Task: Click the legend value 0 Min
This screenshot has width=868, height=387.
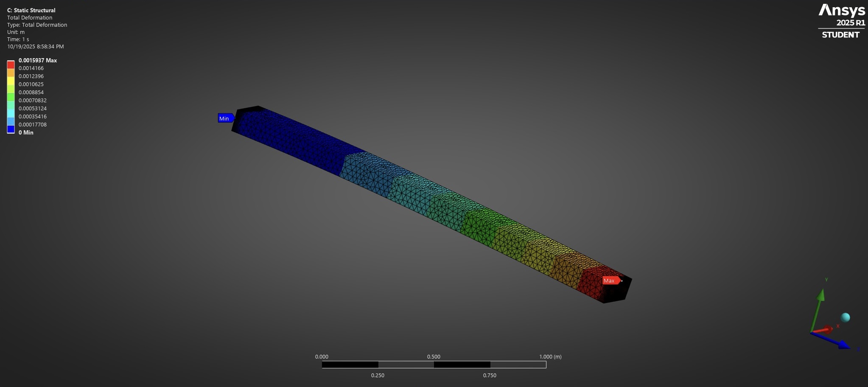Action: (26, 133)
